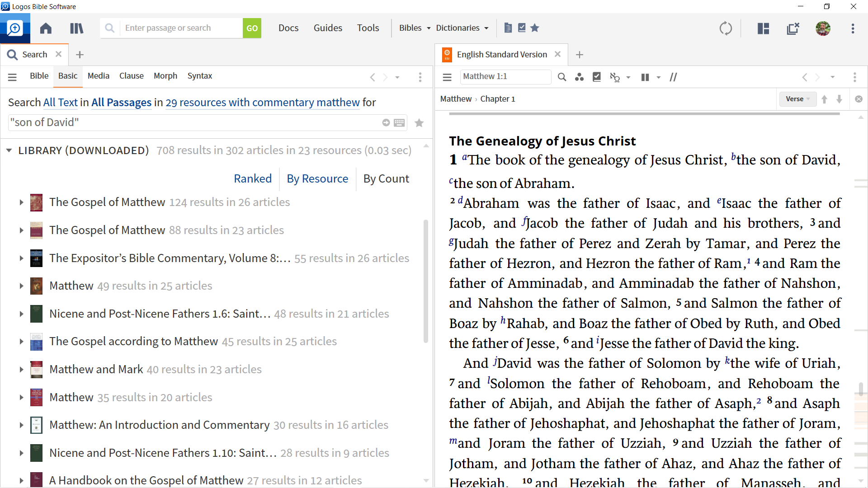This screenshot has width=868, height=488.
Task: Expand The Gospel of Matthew 124 results
Action: 21,202
